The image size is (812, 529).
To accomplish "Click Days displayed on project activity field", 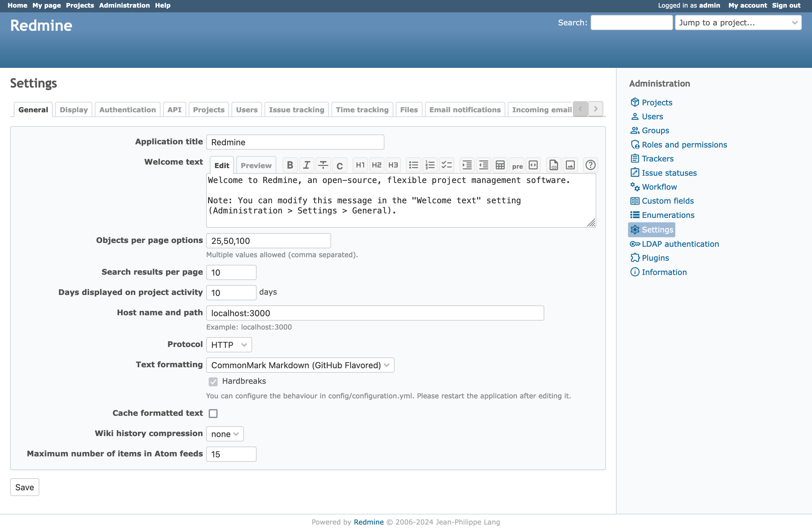I will tap(231, 293).
